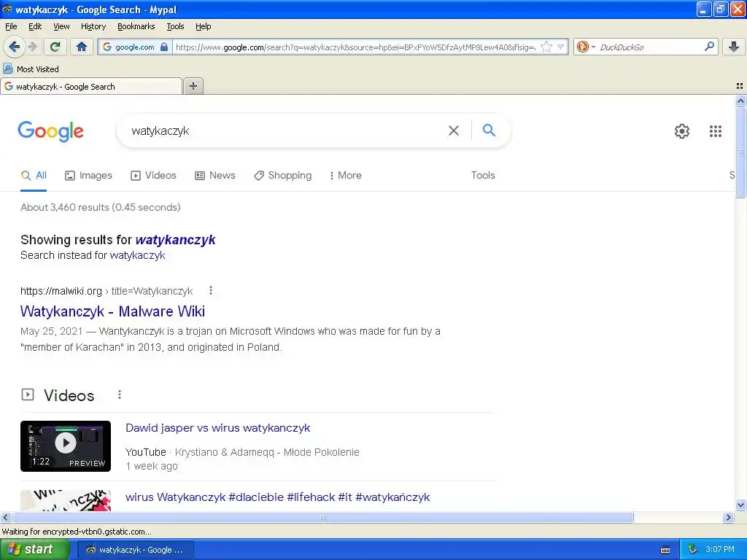Select the All results tab
The height and width of the screenshot is (560, 747).
coord(34,175)
